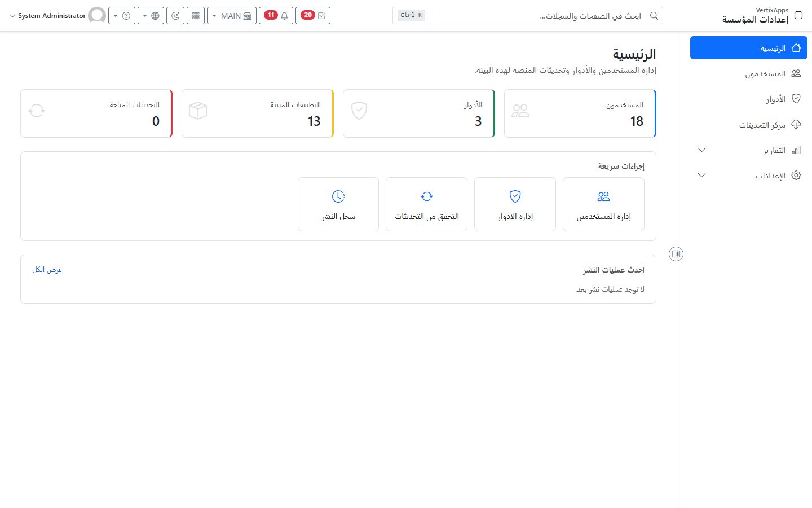Open the tasks checklist showing 20

(313, 16)
